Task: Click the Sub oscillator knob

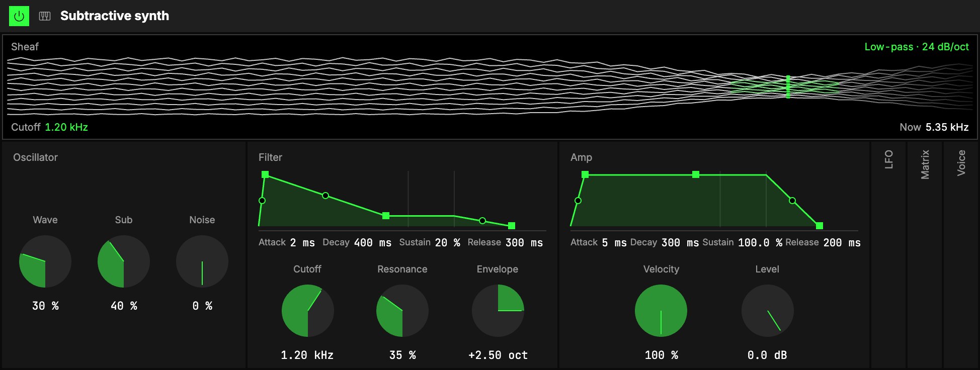Action: point(124,261)
